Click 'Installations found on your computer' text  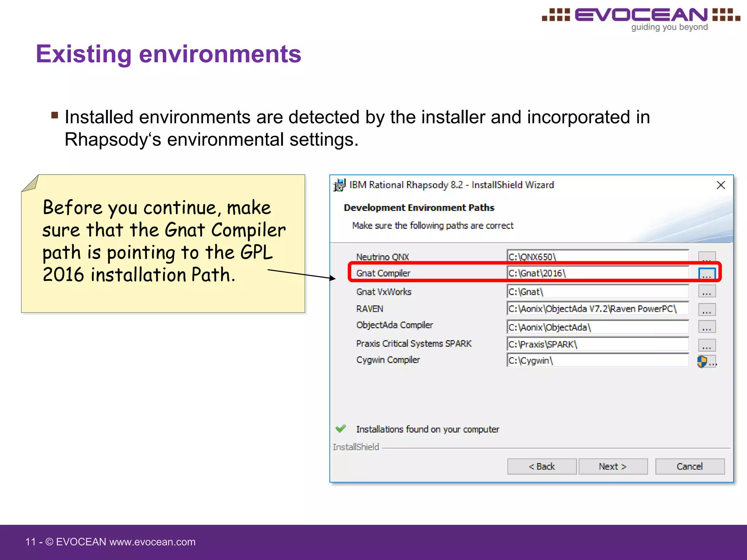pyautogui.click(x=428, y=429)
